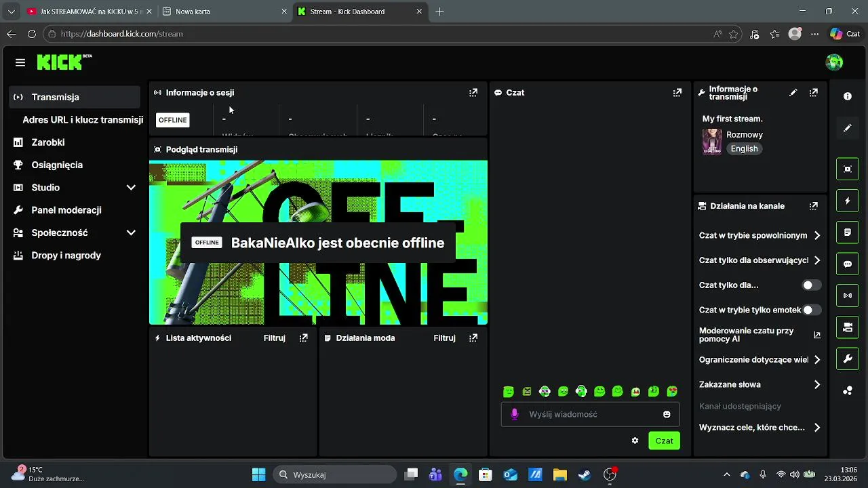This screenshot has width=868, height=488.
Task: Insert the headphones emote in chat row
Action: [x=581, y=391]
